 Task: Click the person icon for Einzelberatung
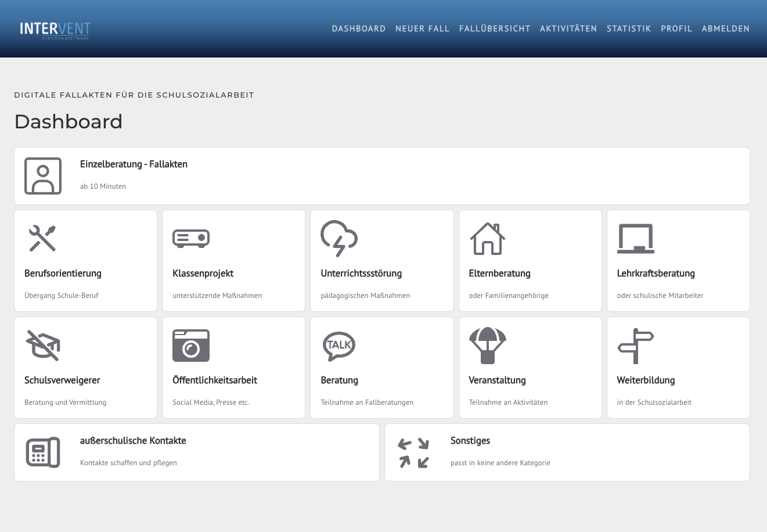point(43,176)
